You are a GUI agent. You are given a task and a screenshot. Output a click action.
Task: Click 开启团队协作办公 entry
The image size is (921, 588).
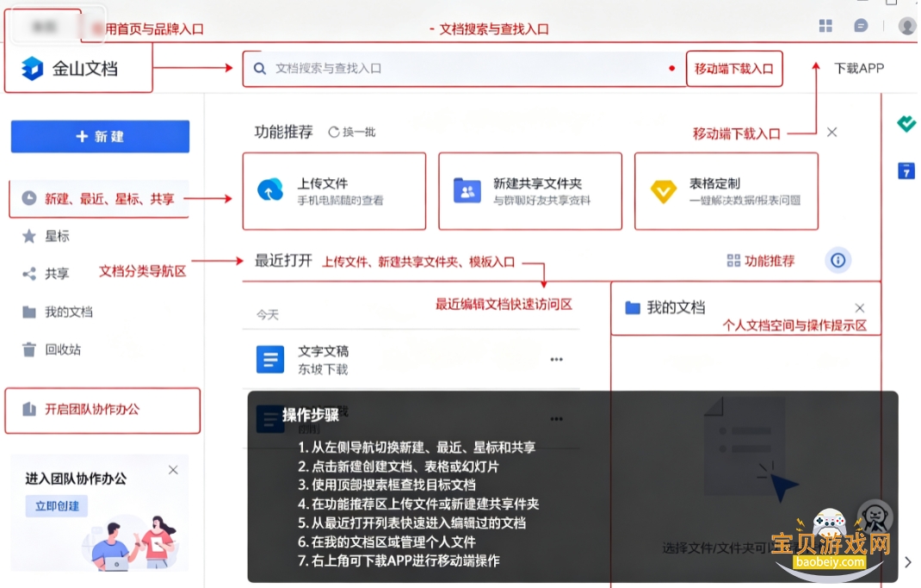[102, 410]
